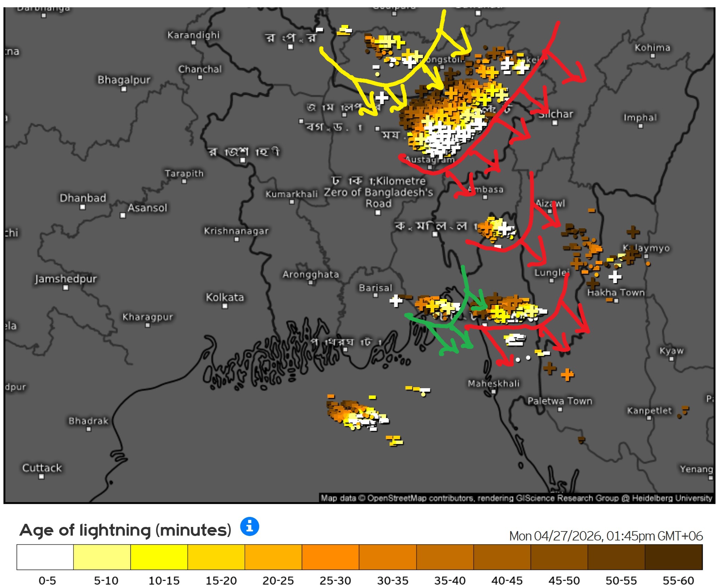Click the Heidelberg University attribution text
Screen dimensions: 720x588
[671, 498]
